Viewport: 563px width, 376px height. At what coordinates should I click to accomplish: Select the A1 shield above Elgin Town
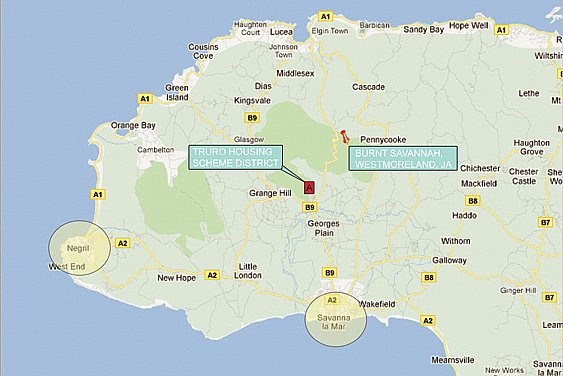(x=325, y=17)
